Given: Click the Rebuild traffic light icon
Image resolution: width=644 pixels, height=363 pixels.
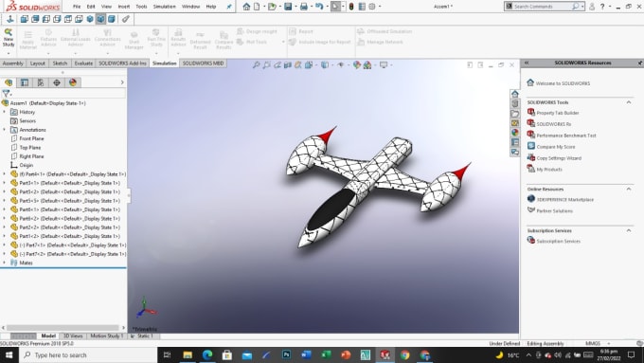Looking at the screenshot, I should 351,7.
